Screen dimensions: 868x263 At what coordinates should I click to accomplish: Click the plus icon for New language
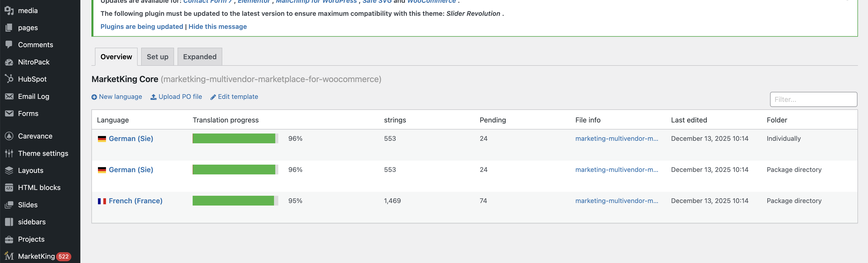94,97
